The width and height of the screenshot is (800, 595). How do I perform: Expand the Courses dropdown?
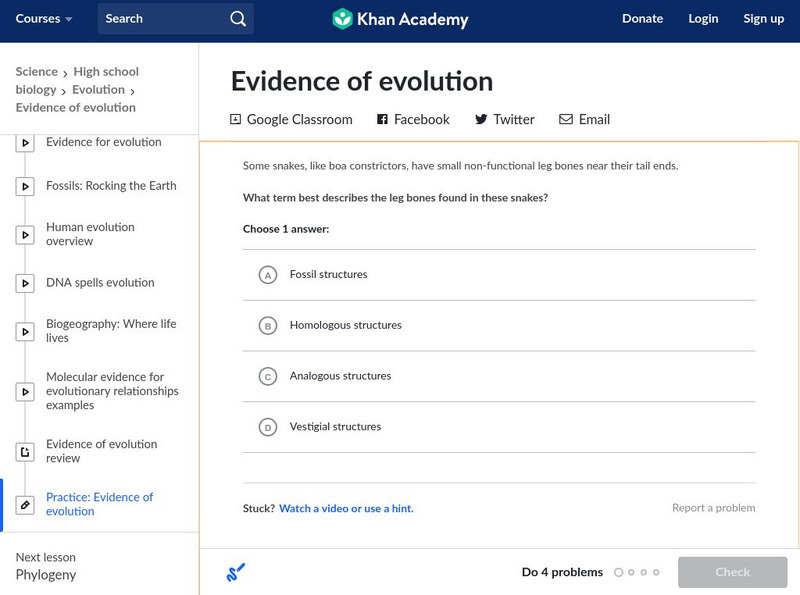pos(43,18)
